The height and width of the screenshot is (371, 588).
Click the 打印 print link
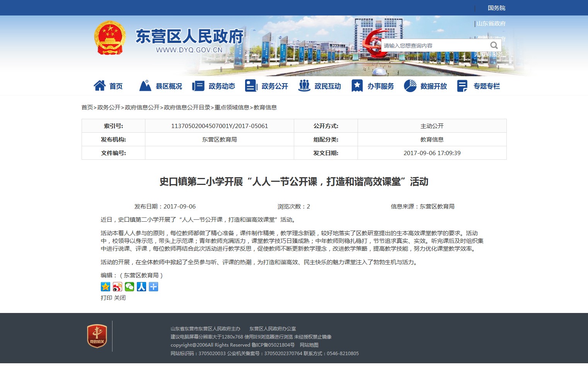pyautogui.click(x=106, y=298)
